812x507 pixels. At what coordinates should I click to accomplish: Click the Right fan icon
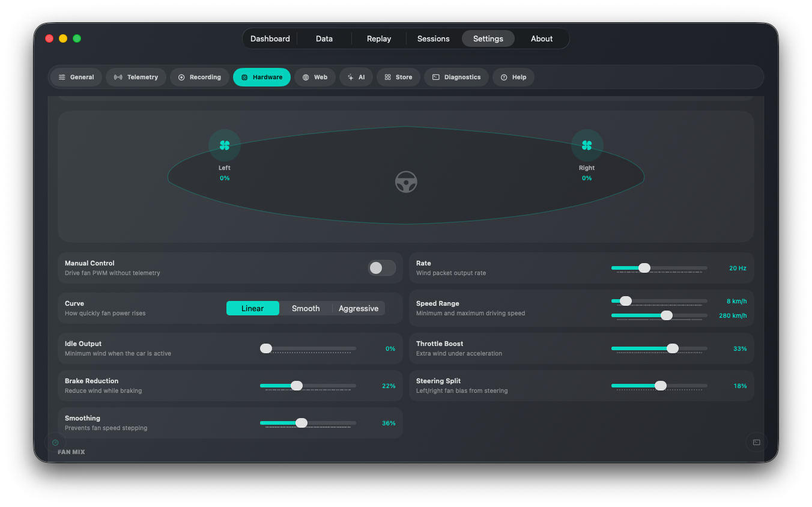pos(587,145)
